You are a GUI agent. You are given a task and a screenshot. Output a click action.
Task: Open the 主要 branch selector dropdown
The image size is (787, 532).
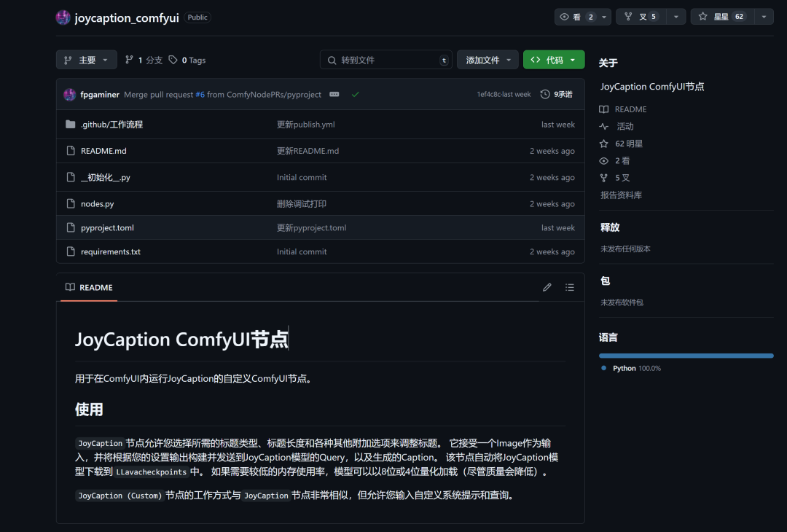[x=86, y=60]
